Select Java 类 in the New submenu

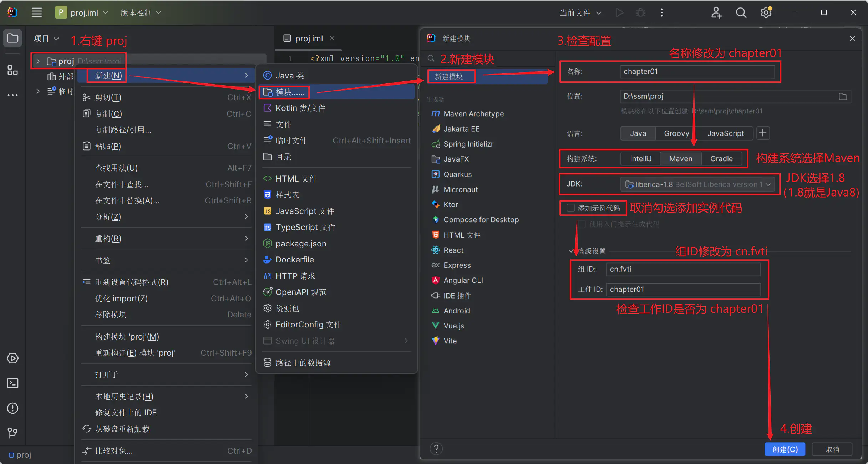(x=336, y=76)
